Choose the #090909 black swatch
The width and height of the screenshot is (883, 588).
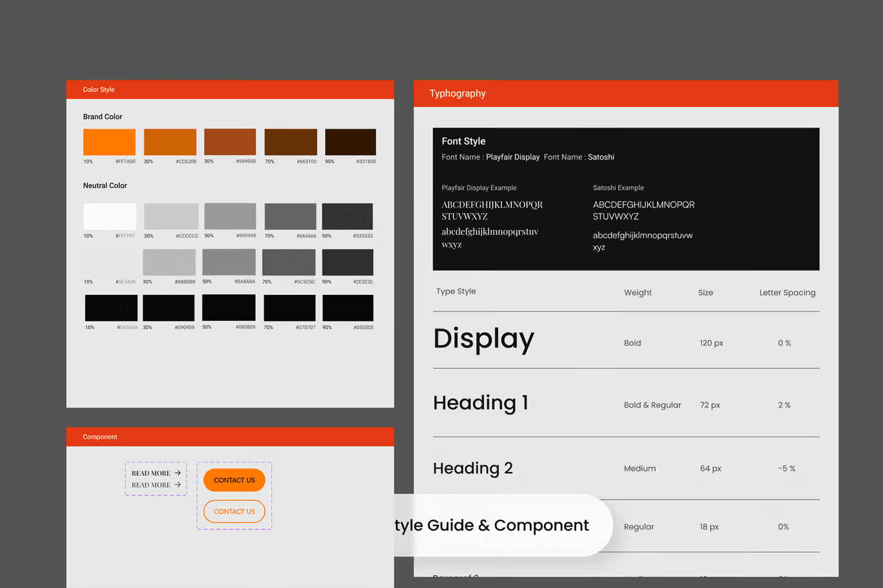(169, 308)
